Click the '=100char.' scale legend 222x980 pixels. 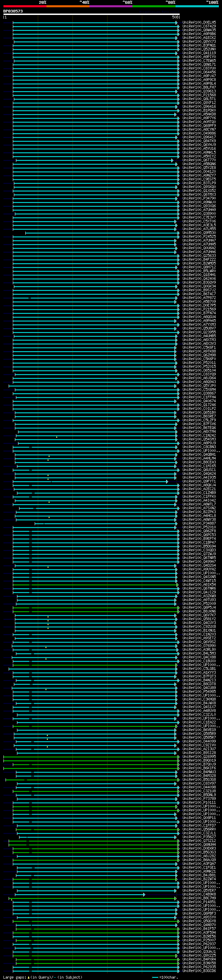pos(169,977)
